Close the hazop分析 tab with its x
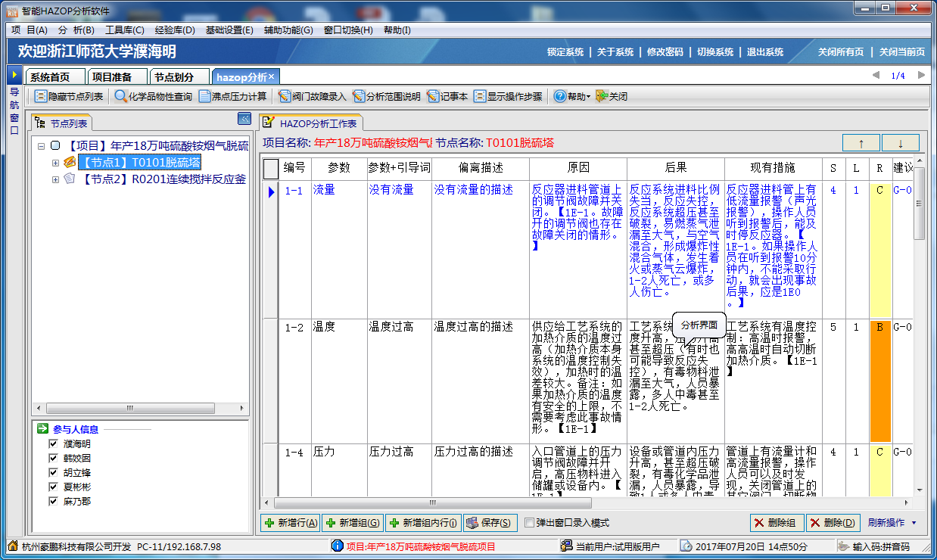This screenshot has width=937, height=560. point(272,76)
